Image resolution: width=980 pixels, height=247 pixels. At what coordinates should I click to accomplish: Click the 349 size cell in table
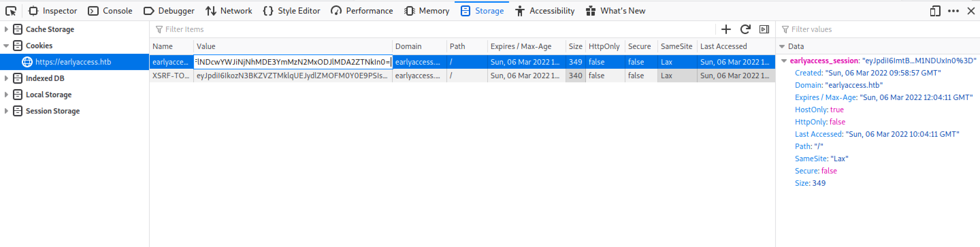tap(576, 62)
